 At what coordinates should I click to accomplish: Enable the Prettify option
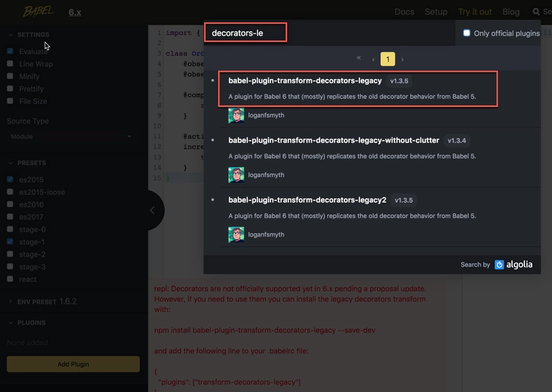(x=10, y=88)
